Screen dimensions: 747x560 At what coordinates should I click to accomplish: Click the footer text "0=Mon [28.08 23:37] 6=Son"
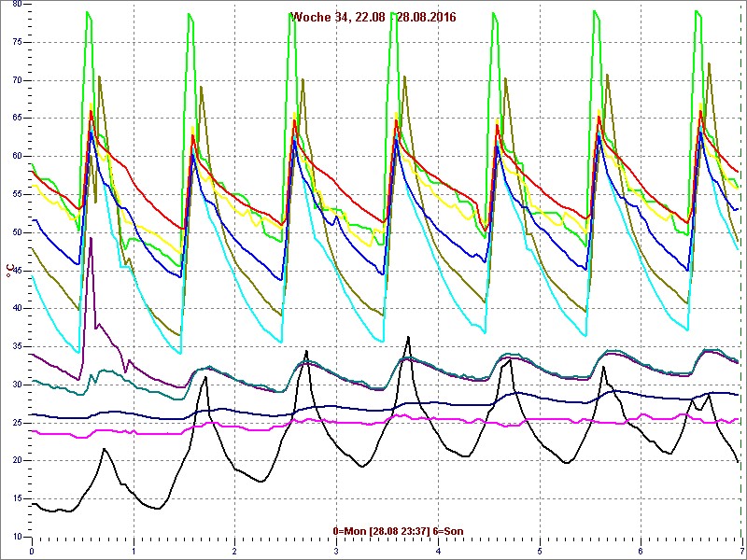coord(399,531)
